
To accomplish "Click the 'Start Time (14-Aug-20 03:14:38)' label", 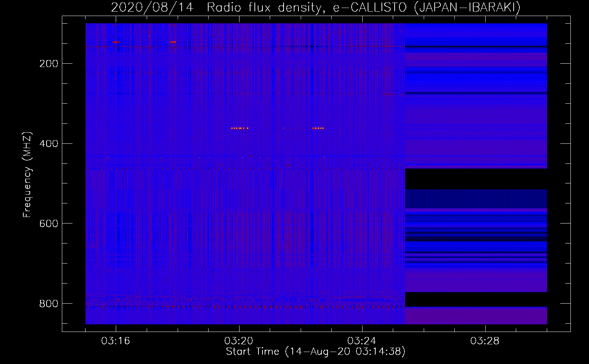I will [316, 352].
